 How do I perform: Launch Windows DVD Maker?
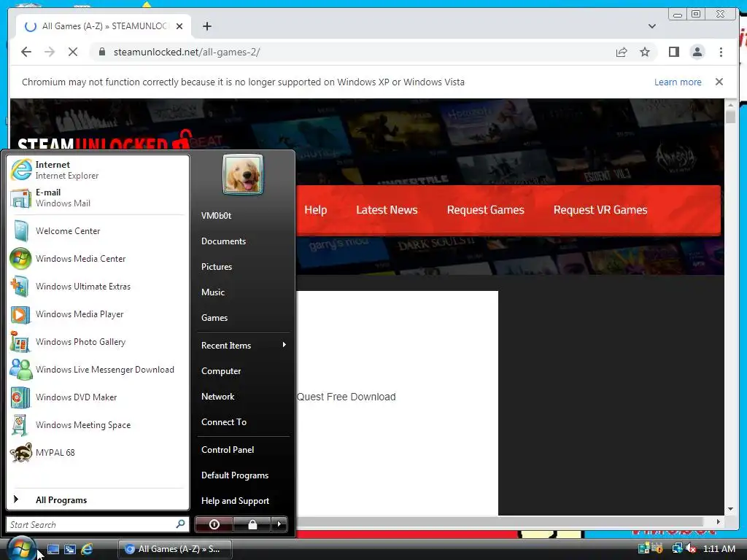98,397
